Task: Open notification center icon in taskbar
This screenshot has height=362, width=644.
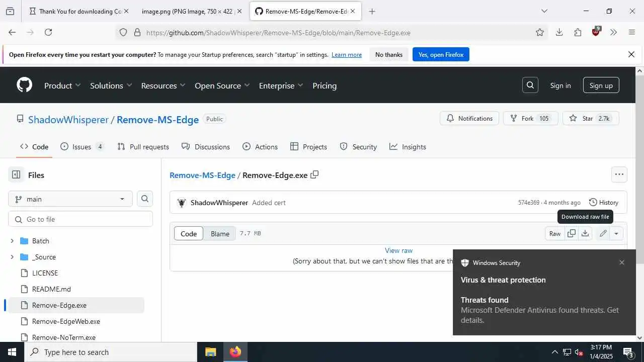Action: pyautogui.click(x=628, y=352)
